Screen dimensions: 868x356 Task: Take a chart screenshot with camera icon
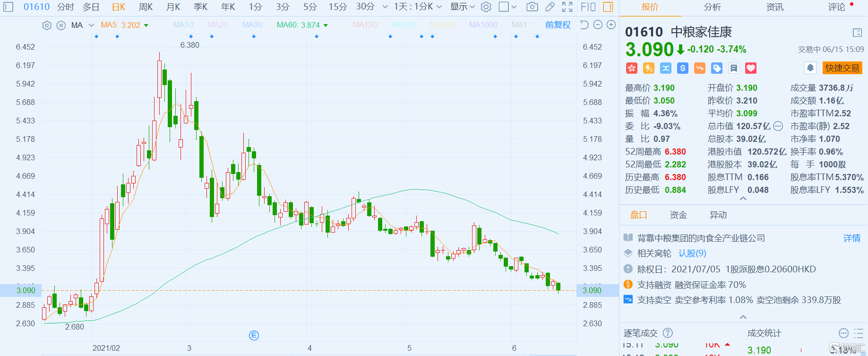tap(532, 7)
